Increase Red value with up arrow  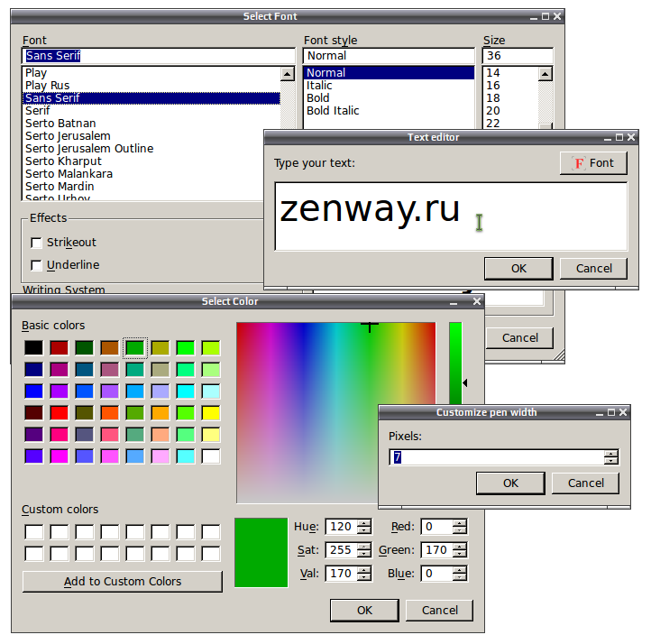pyautogui.click(x=460, y=523)
